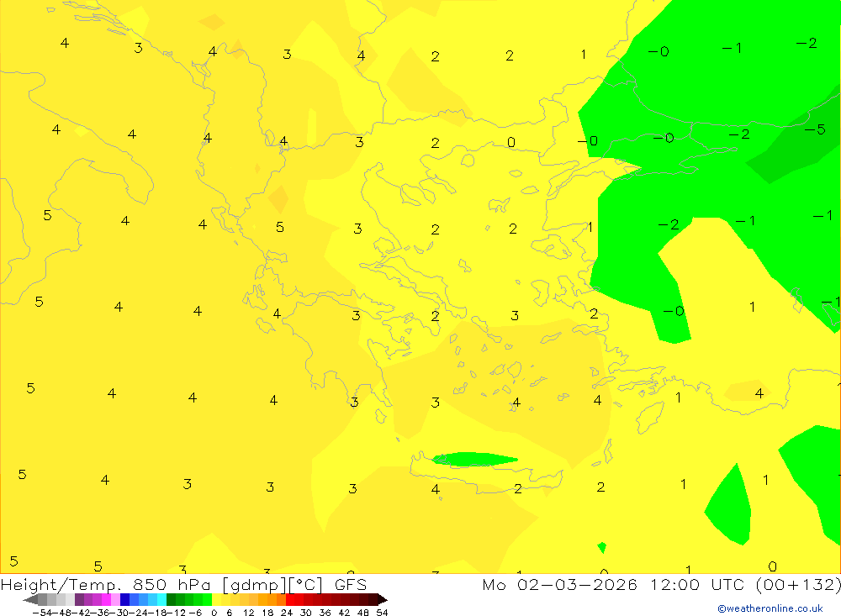This screenshot has width=841, height=616.
Task: Click the dark gray arrow end of legend
Action: coord(30,599)
